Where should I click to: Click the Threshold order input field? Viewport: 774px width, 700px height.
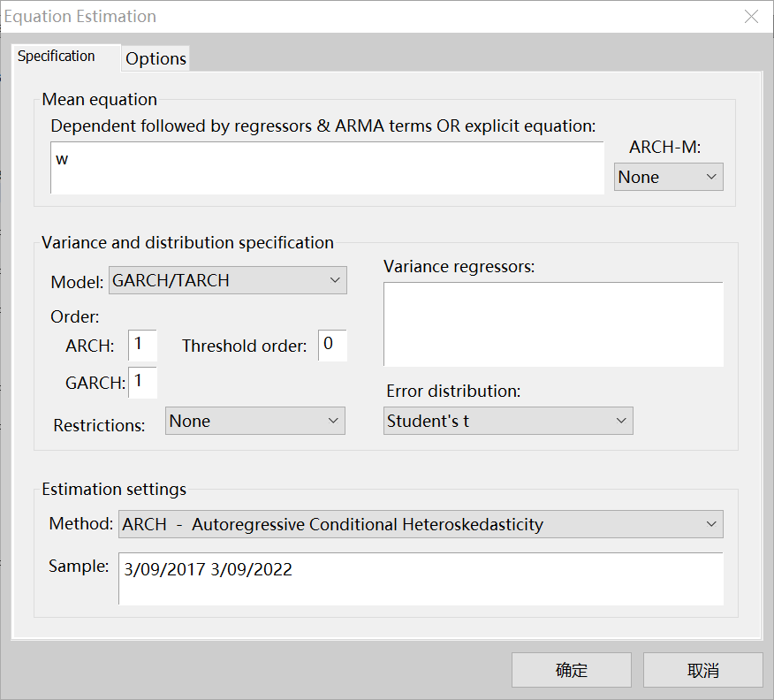click(333, 345)
